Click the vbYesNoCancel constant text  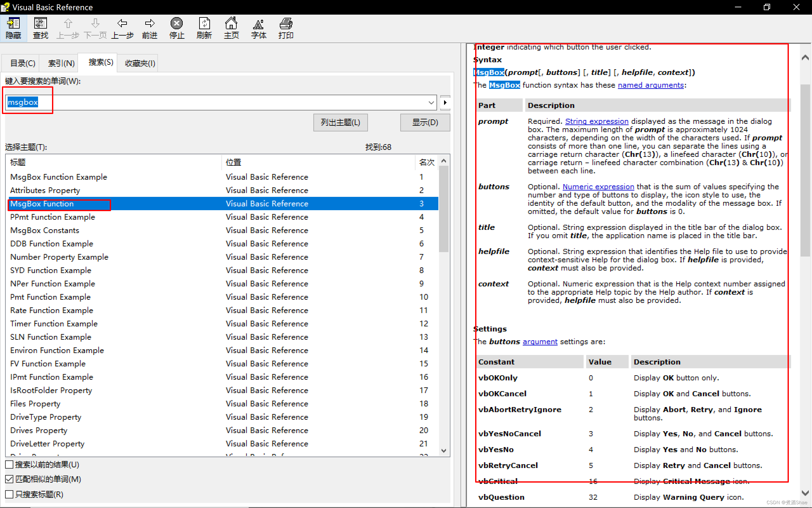click(510, 434)
